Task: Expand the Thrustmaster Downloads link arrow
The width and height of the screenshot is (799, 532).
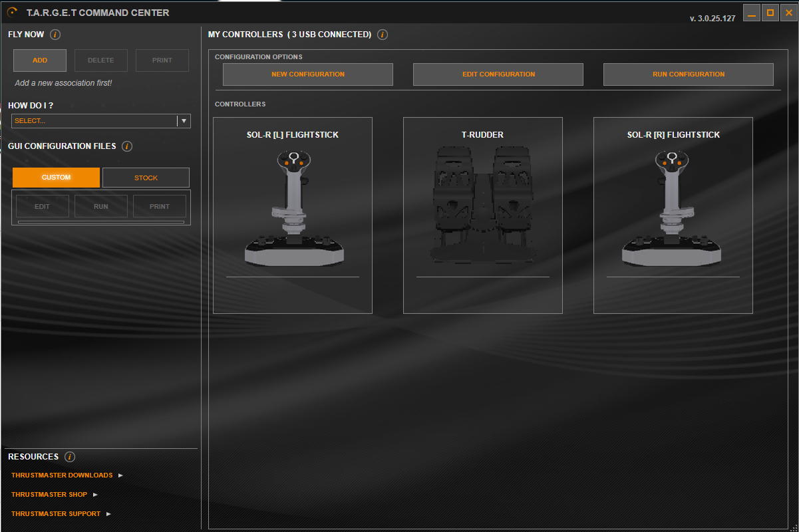Action: tap(120, 475)
